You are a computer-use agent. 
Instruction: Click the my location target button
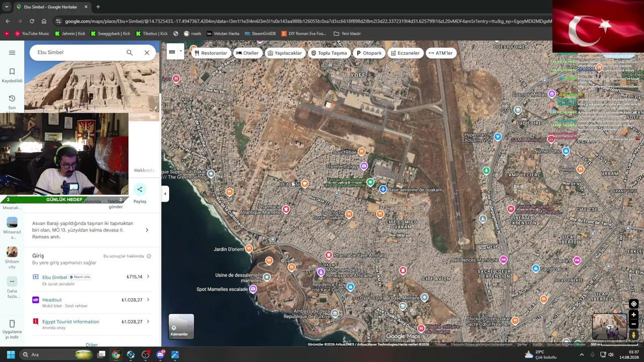(633, 304)
